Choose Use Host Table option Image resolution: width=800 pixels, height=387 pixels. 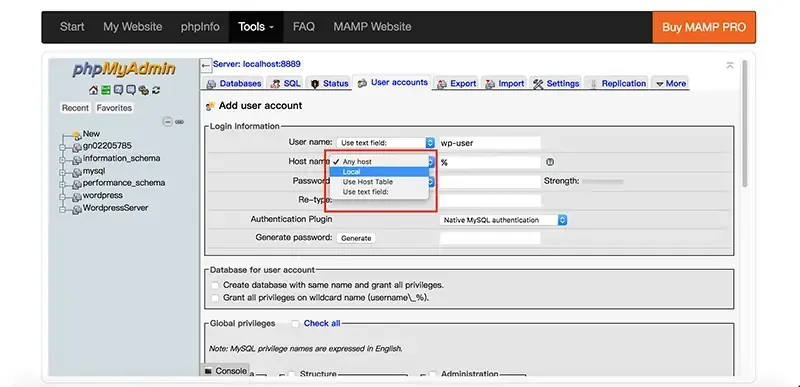[379, 182]
